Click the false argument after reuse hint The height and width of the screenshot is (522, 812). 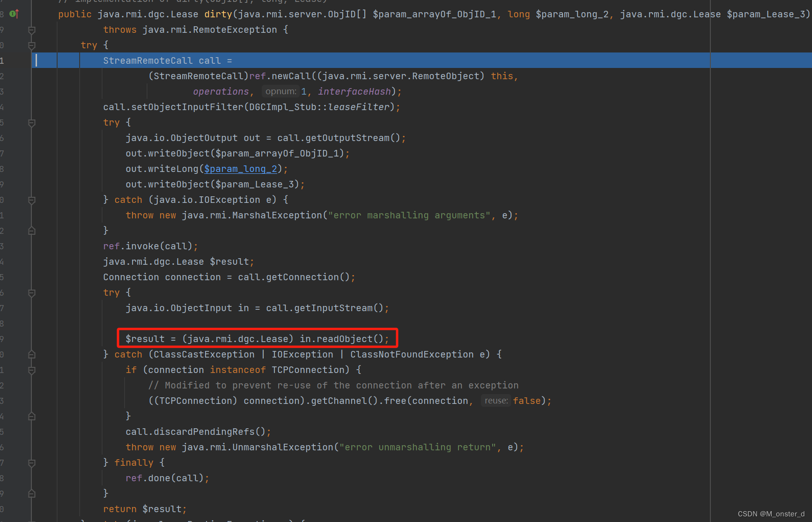pos(527,401)
